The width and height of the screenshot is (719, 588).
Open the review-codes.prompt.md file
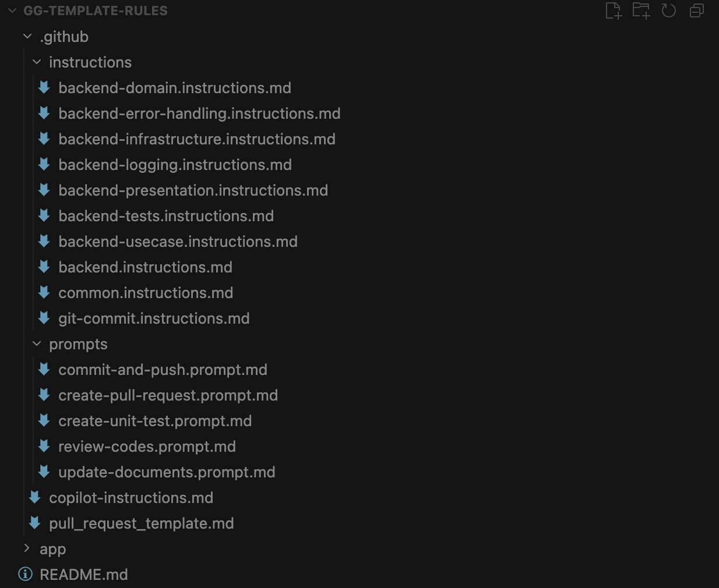pyautogui.click(x=147, y=447)
